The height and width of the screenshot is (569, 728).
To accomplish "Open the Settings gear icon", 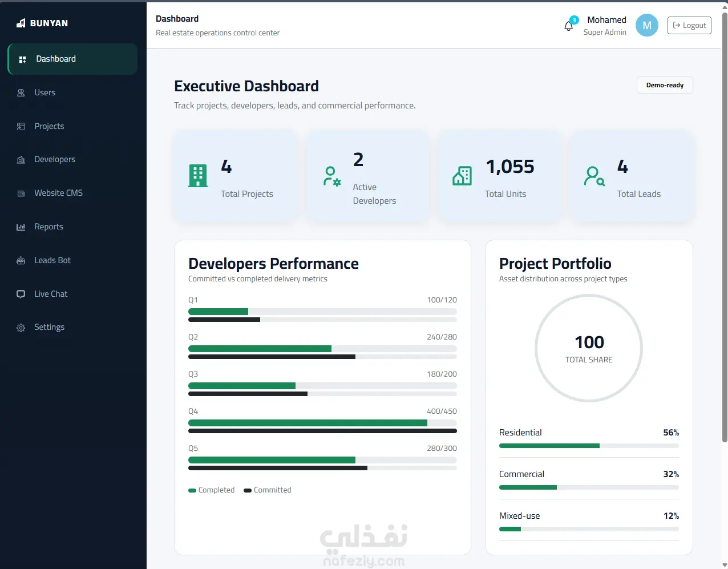I will (x=21, y=328).
